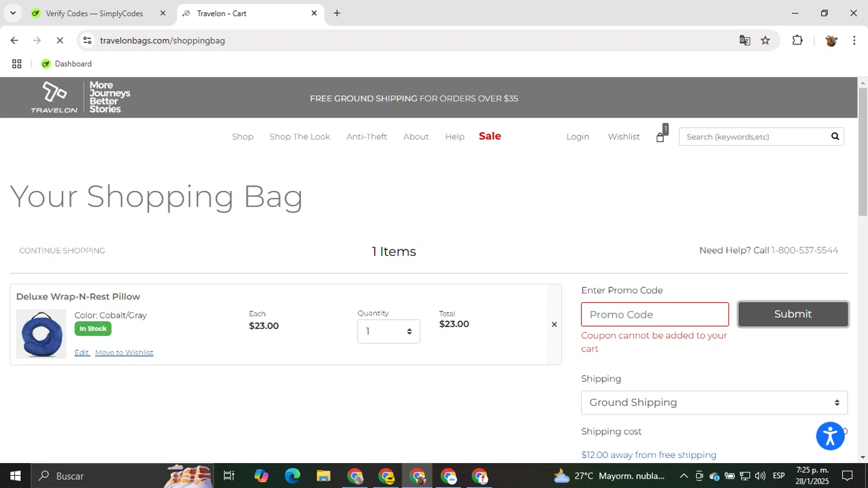
Task: Launch Microsoft Edge from taskbar
Action: tap(292, 476)
